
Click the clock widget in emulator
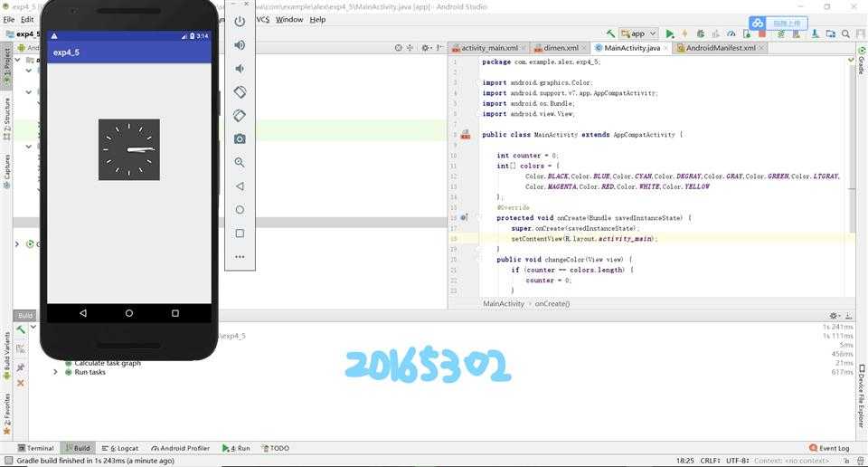click(129, 149)
